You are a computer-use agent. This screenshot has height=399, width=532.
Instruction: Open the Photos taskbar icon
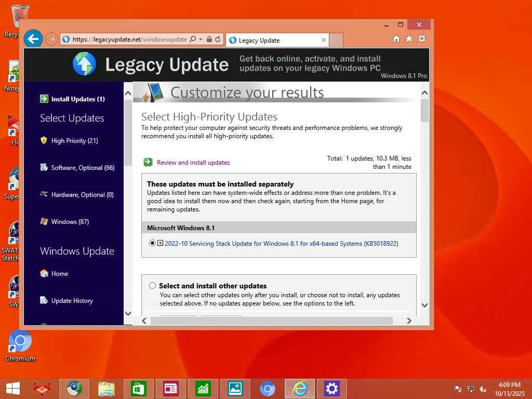click(x=235, y=389)
